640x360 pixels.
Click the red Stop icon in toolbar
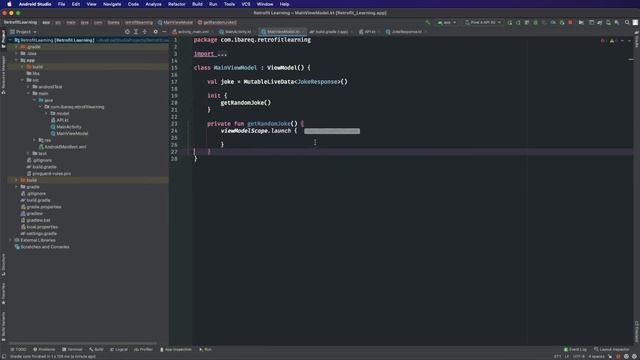(x=570, y=22)
